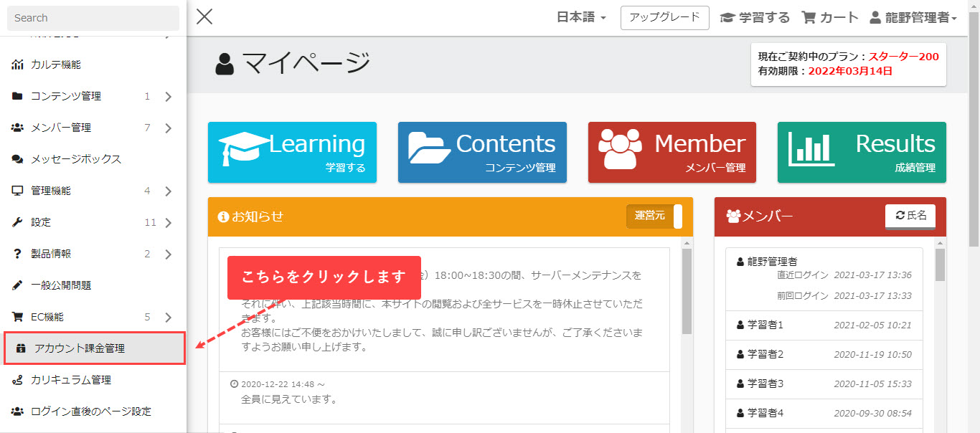Open the 龍野管理者 user dropdown
The width and height of the screenshot is (980, 433).
[913, 18]
